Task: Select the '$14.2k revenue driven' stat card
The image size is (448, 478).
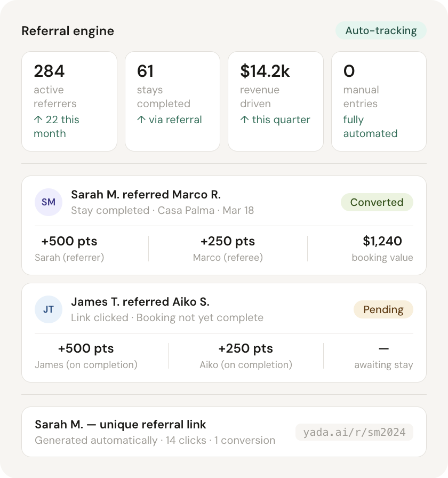Action: pyautogui.click(x=275, y=101)
